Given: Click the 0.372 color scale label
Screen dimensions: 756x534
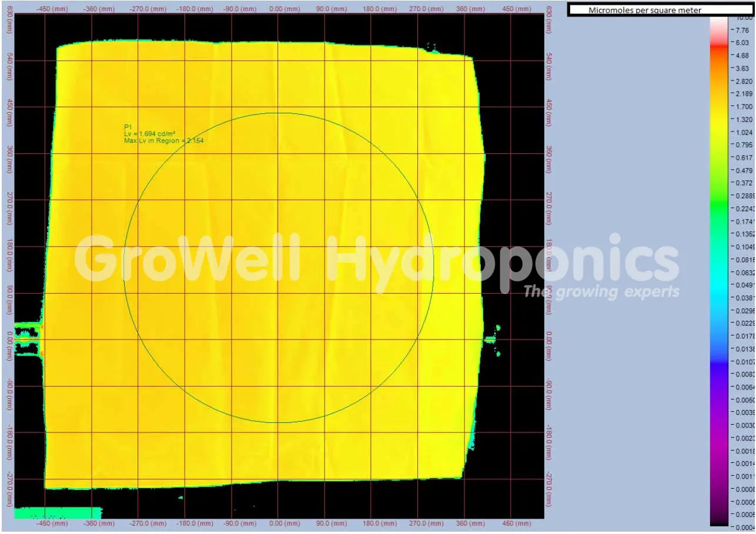Looking at the screenshot, I should (743, 183).
